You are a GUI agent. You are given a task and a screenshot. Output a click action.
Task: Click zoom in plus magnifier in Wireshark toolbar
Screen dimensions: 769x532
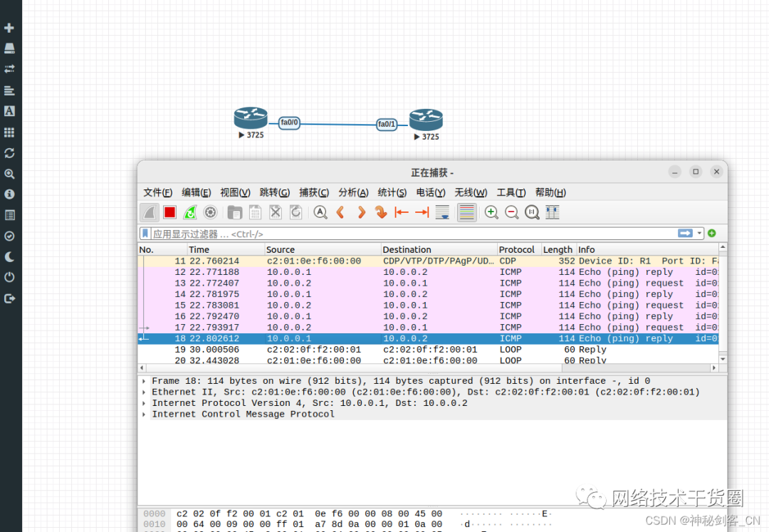point(491,212)
